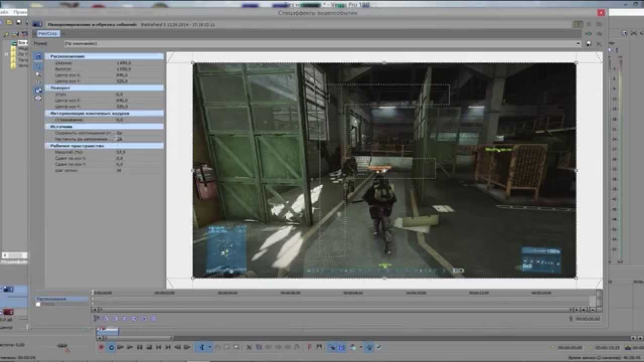
Task: Play from start in the transport bar
Action: (121, 347)
